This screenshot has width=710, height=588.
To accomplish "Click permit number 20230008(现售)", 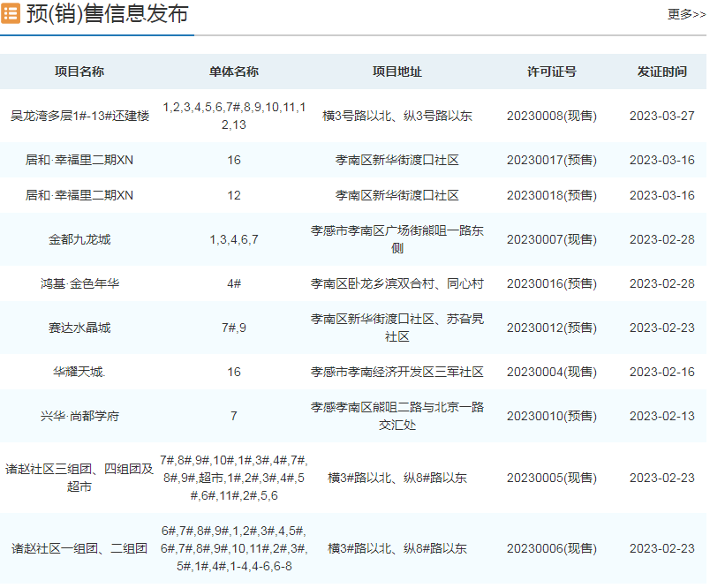I will click(x=552, y=116).
